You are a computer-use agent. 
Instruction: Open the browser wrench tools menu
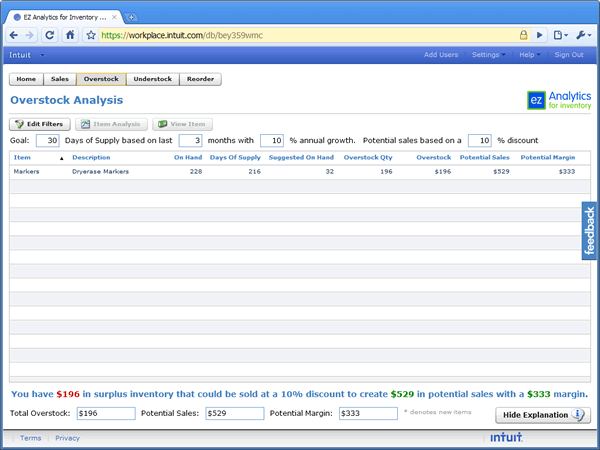click(584, 35)
